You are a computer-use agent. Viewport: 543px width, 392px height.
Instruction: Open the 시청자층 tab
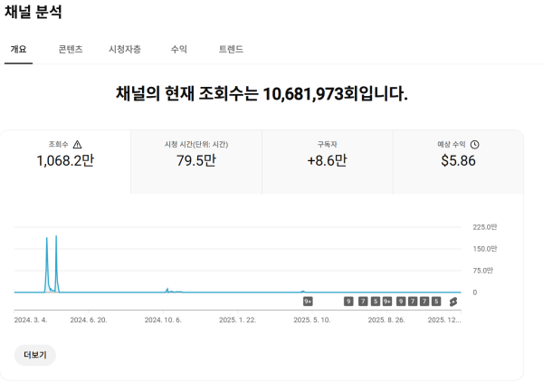click(124, 49)
